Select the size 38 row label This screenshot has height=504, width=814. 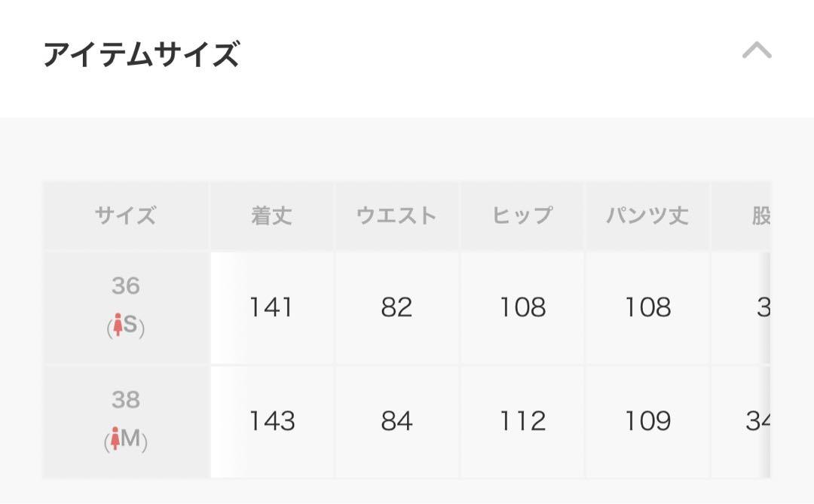(x=126, y=422)
